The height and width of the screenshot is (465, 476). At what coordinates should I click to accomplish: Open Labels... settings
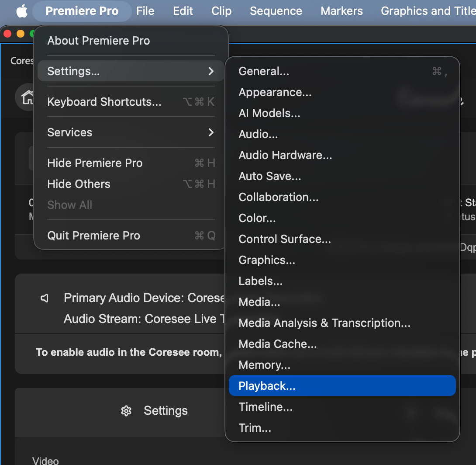(342, 281)
